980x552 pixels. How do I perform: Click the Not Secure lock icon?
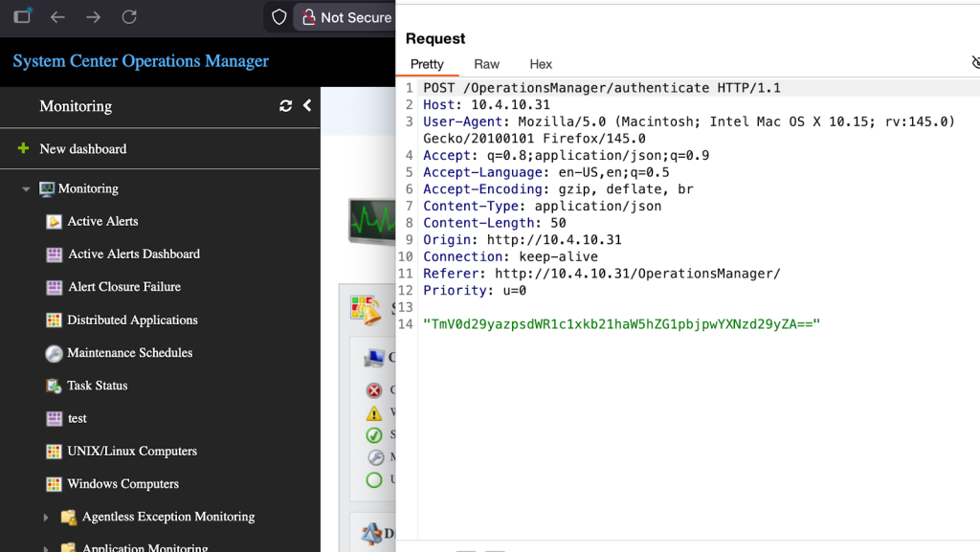[x=308, y=17]
